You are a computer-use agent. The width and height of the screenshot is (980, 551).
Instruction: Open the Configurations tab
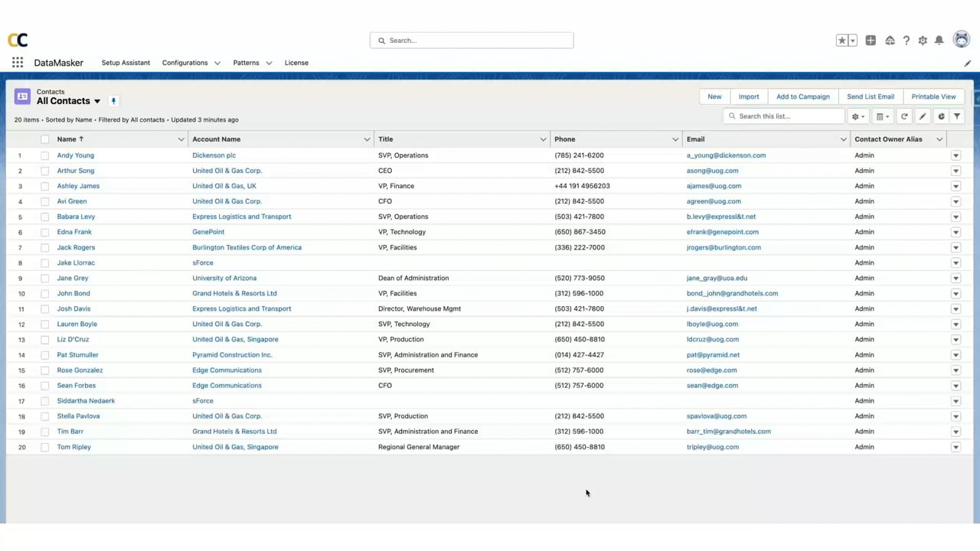coord(185,63)
